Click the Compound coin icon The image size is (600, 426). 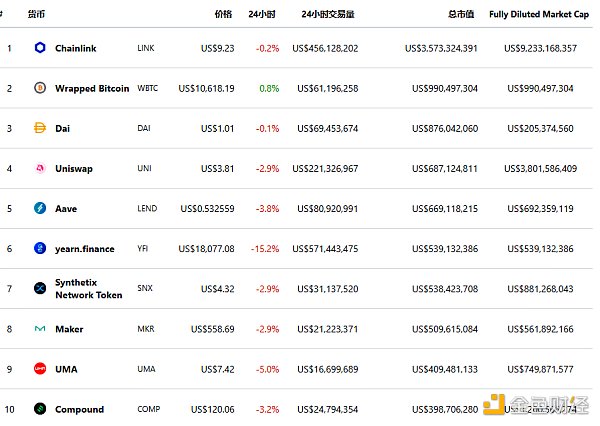(40, 409)
